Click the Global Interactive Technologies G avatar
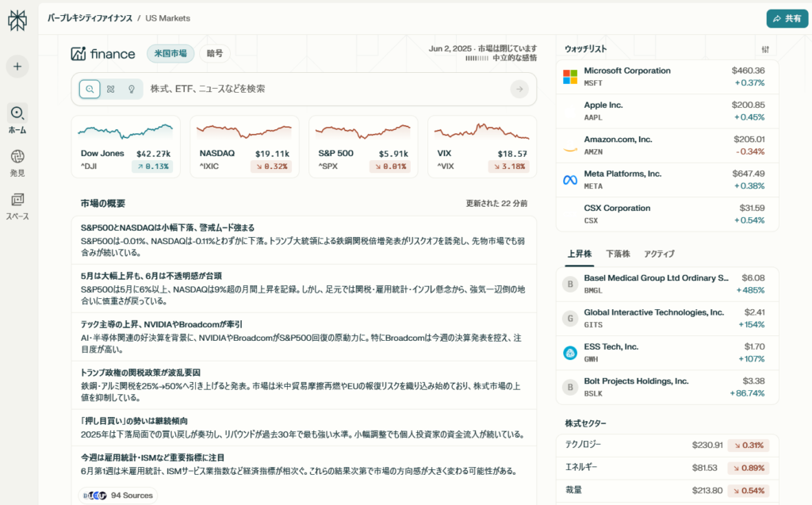Viewport: 812px width, 505px height. (x=570, y=318)
